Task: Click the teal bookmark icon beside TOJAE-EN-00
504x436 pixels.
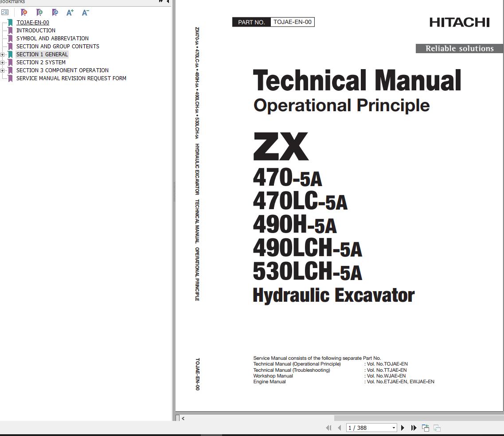Action: tap(10, 23)
